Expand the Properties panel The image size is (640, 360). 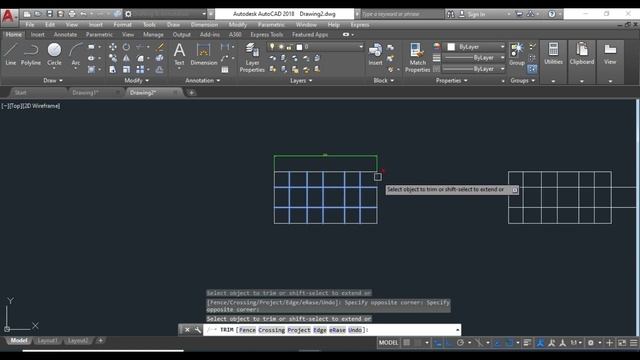(x=452, y=80)
